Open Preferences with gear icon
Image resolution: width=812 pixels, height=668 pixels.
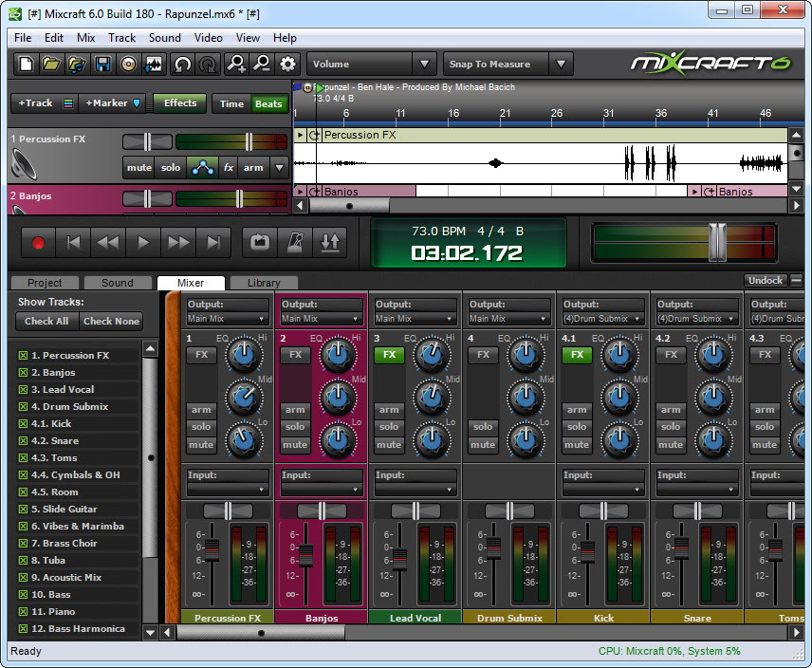coord(287,65)
